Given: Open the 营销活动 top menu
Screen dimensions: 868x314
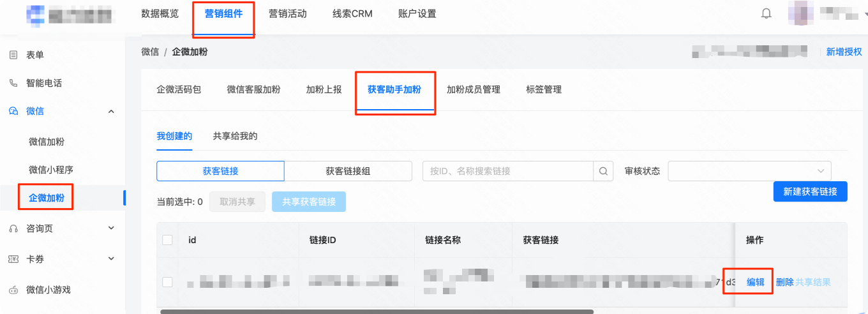Looking at the screenshot, I should tap(287, 13).
